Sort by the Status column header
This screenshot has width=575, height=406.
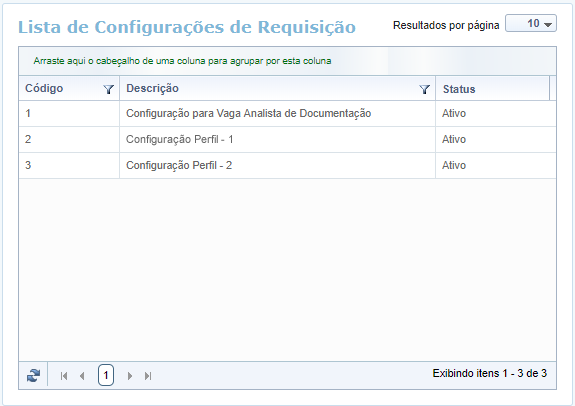pos(459,89)
